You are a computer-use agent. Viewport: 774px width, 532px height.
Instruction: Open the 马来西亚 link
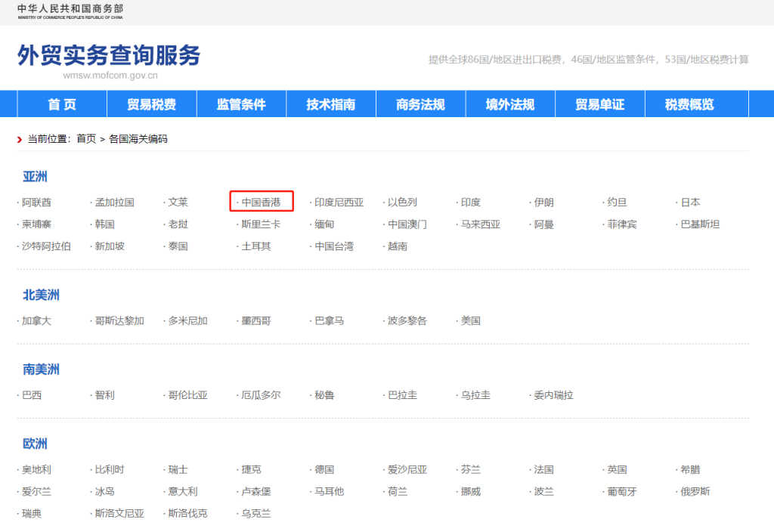coord(481,224)
